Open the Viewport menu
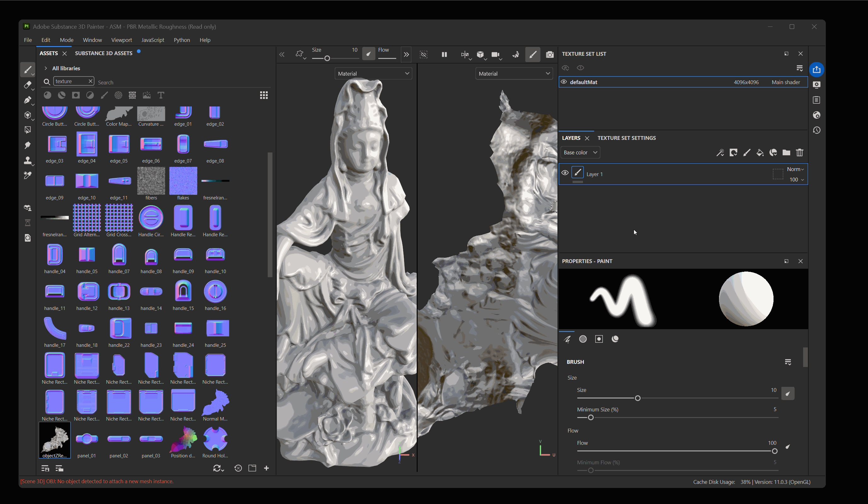 pyautogui.click(x=121, y=40)
